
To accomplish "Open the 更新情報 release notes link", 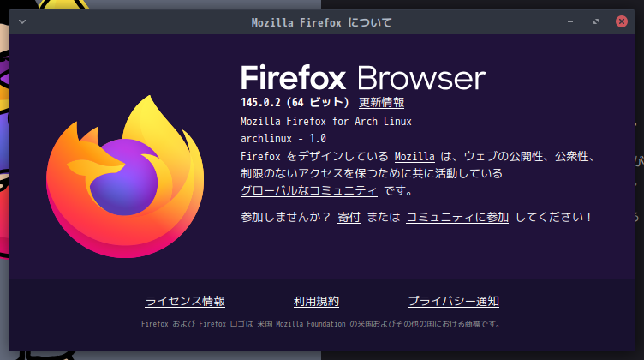I will [x=382, y=102].
